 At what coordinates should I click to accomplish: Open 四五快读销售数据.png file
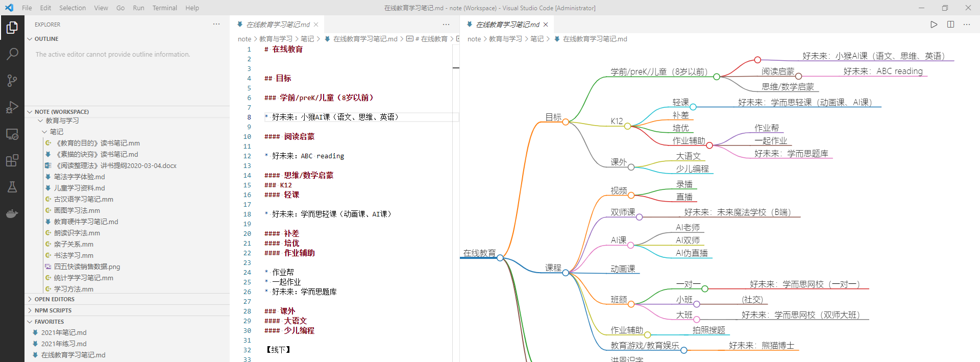pos(87,267)
